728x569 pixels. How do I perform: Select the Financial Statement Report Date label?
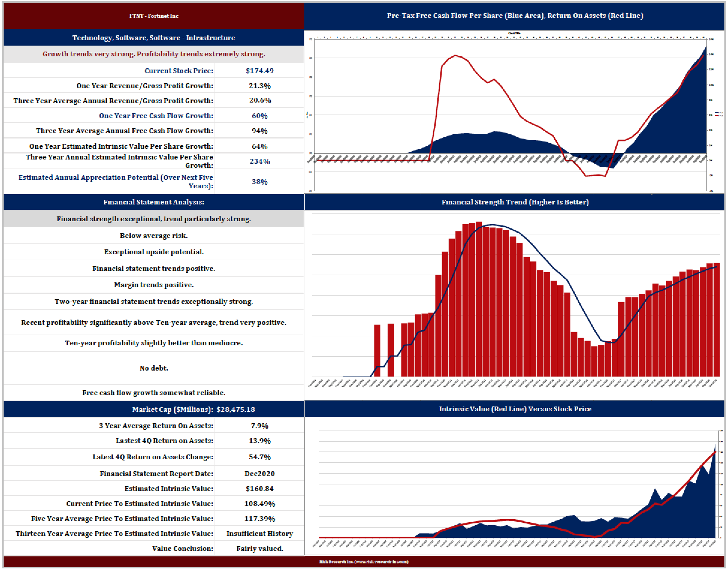pos(156,474)
